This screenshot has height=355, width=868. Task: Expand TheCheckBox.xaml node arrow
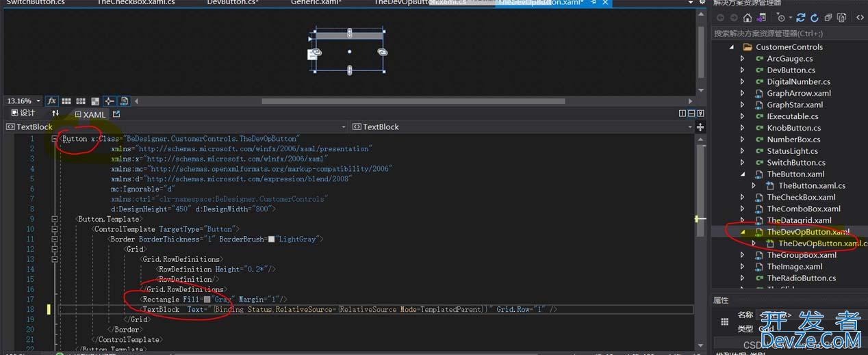click(743, 197)
